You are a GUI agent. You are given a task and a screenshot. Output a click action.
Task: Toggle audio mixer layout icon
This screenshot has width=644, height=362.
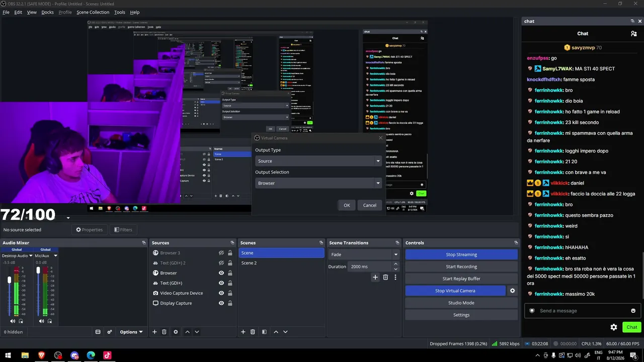(98, 332)
